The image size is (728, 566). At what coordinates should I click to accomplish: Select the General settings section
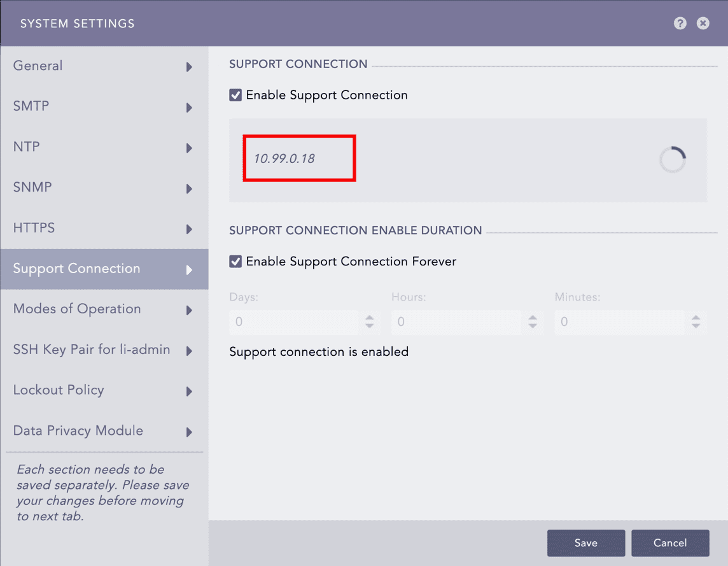[x=38, y=66]
